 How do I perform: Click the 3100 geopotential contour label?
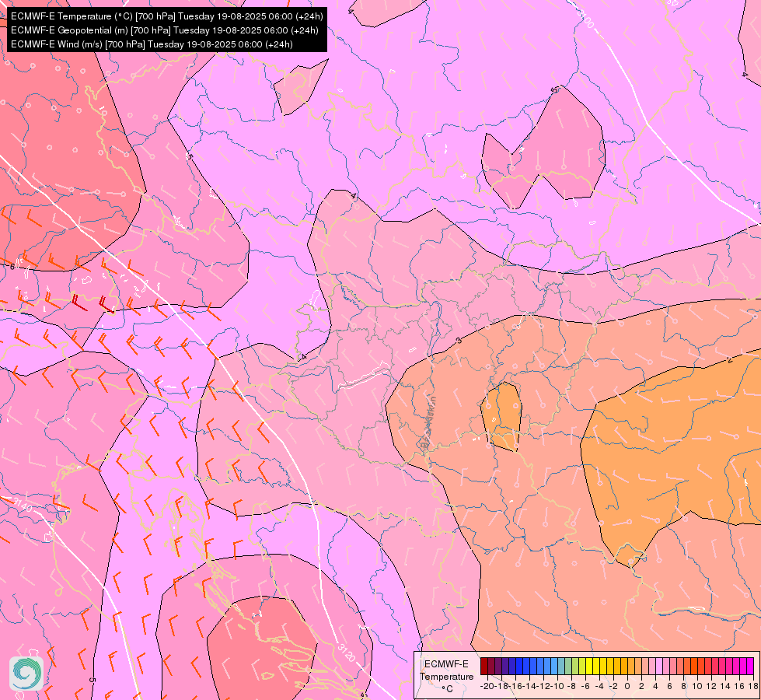[x=585, y=19]
